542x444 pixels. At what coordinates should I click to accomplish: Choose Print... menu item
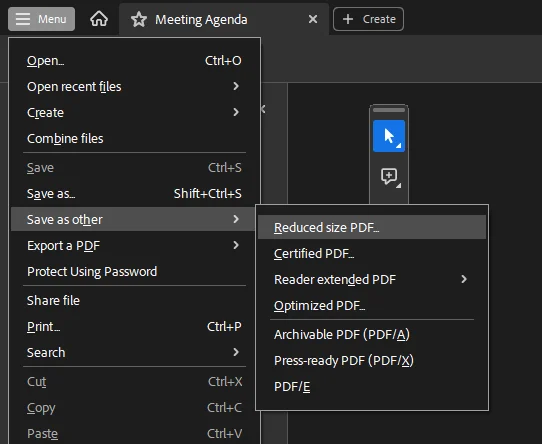[134, 326]
